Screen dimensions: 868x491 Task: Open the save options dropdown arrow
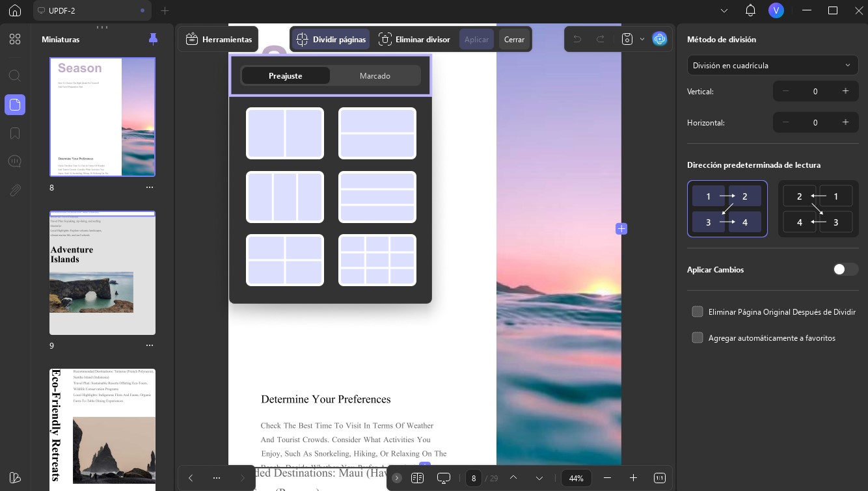click(642, 39)
